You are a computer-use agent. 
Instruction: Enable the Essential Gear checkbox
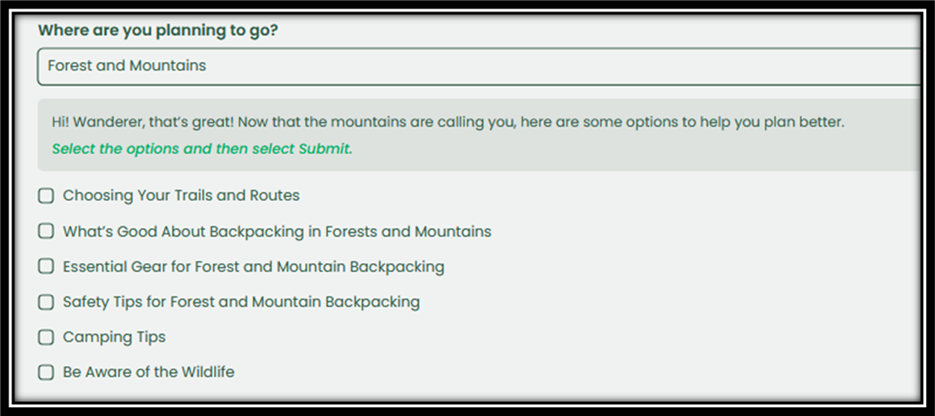point(46,266)
